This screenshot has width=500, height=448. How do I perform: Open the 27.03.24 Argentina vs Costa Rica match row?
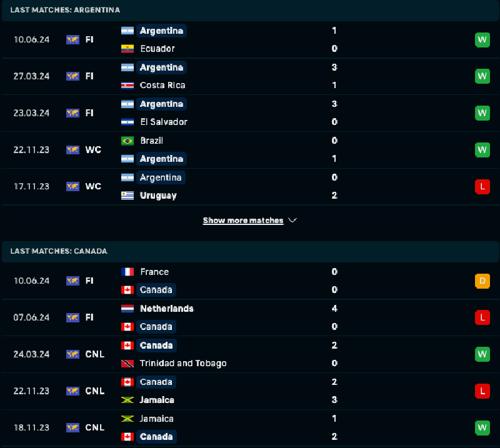pyautogui.click(x=250, y=76)
